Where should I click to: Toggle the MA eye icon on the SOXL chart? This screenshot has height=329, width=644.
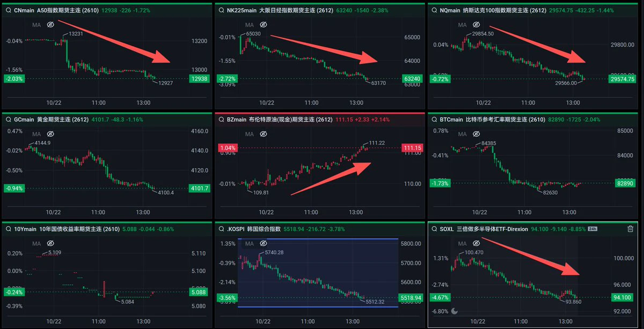click(478, 244)
